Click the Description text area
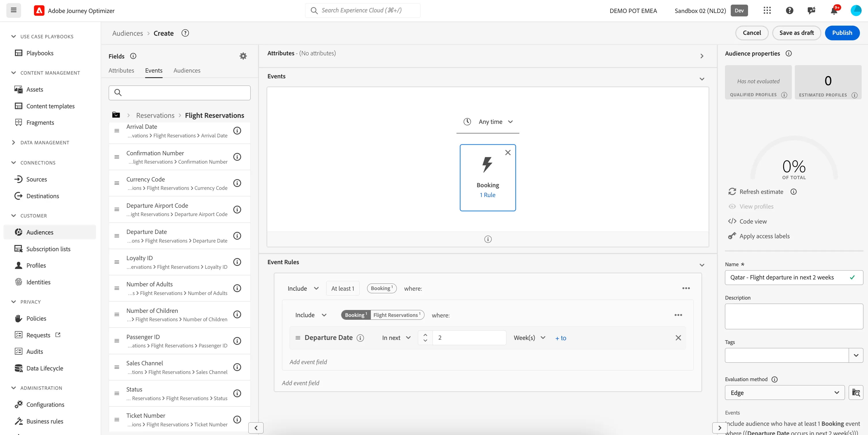Viewport: 868px width, 435px height. [x=794, y=317]
